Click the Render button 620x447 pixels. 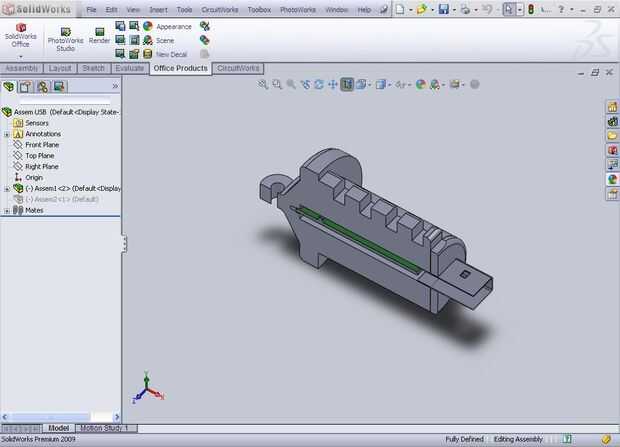coord(99,36)
